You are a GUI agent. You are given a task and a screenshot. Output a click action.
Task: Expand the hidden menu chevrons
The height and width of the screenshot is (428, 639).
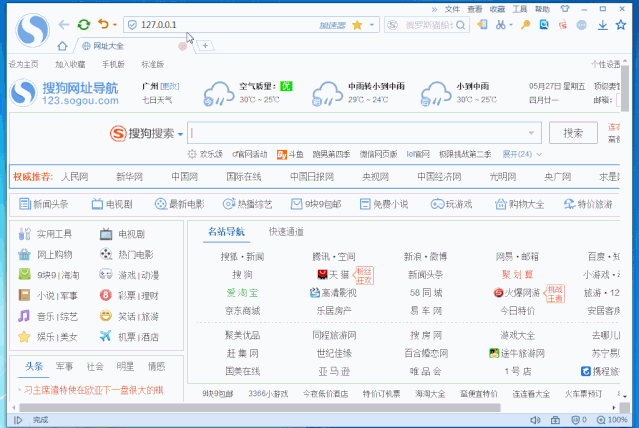(434, 9)
